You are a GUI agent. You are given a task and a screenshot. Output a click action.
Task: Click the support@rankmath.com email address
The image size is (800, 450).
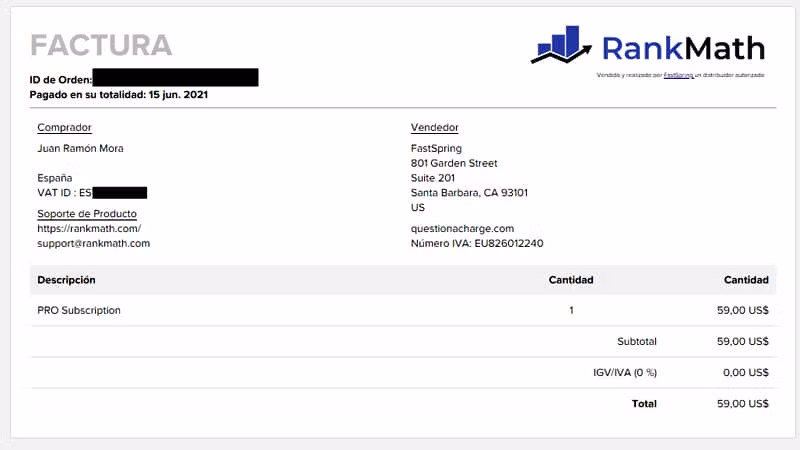click(x=93, y=243)
